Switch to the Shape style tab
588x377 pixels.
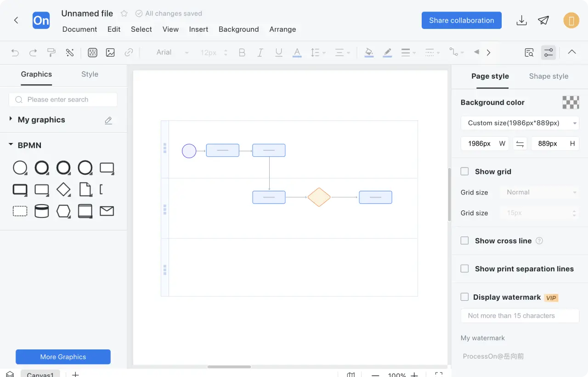(548, 76)
